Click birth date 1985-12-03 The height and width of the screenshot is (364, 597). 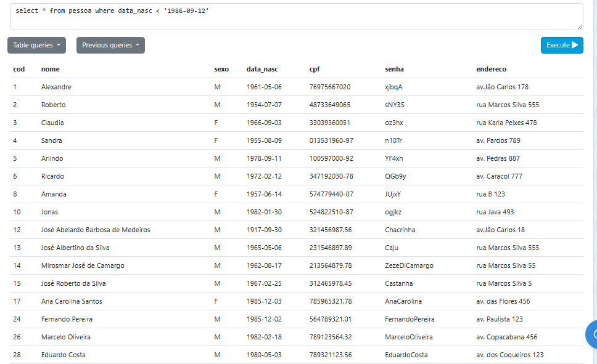click(x=264, y=302)
